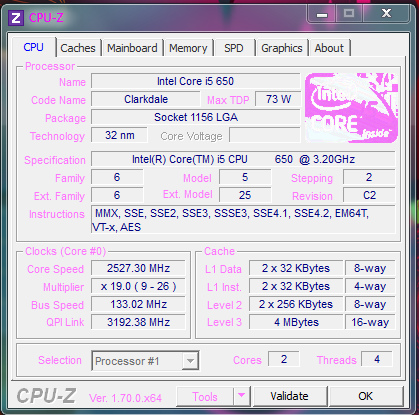Click the Cores value 2

click(284, 359)
